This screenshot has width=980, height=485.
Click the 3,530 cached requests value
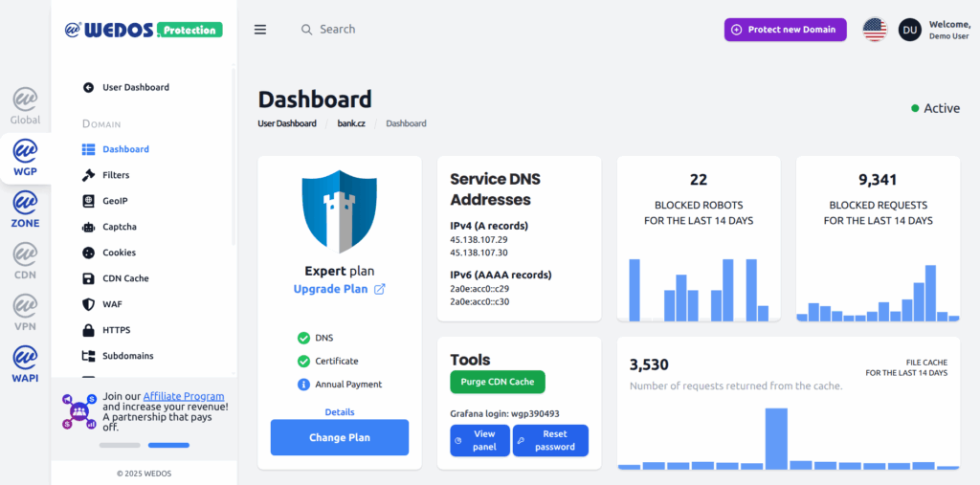(x=649, y=364)
